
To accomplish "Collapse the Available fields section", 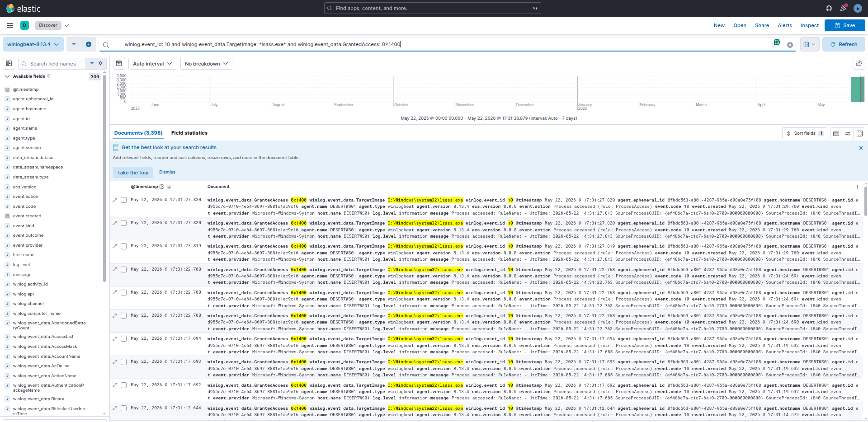I will 7,76.
